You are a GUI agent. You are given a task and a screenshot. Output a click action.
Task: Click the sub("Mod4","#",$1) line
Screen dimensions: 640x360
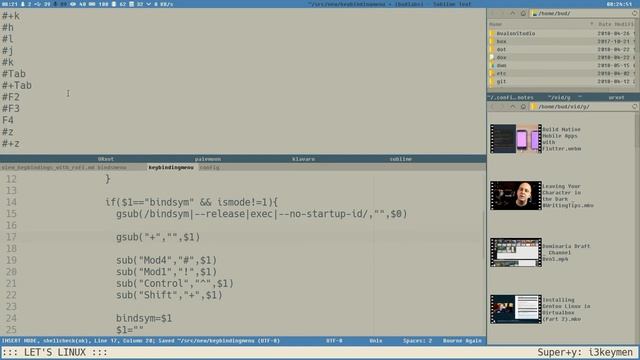point(167,260)
